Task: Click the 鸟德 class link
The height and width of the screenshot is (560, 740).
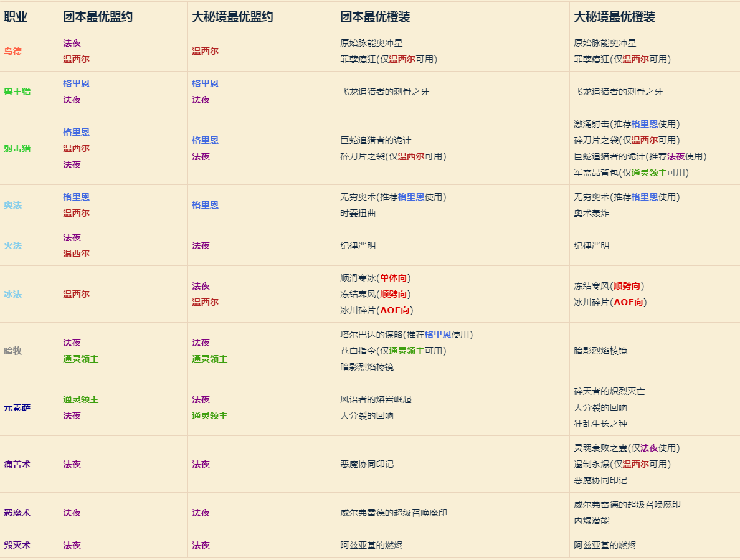Action: tap(13, 53)
